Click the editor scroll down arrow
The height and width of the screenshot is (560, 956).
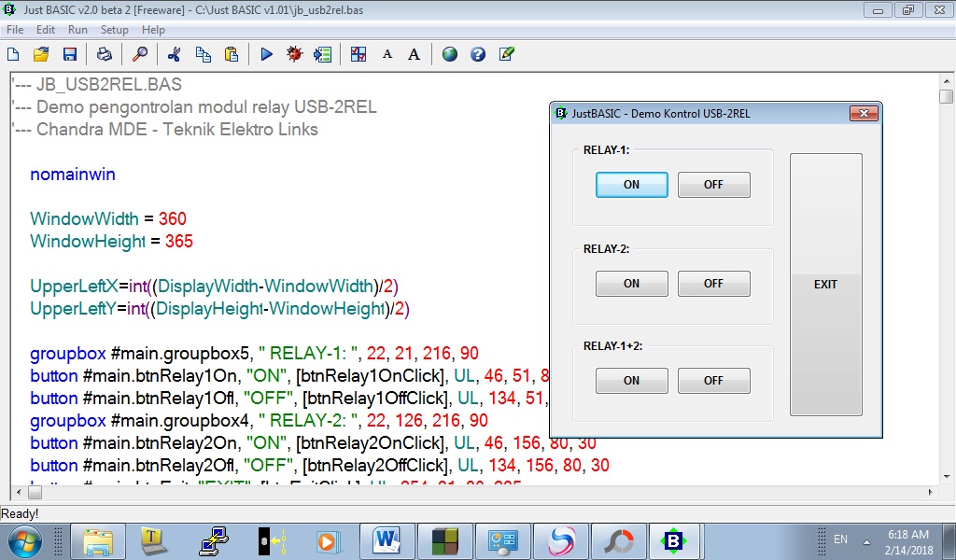[x=947, y=477]
